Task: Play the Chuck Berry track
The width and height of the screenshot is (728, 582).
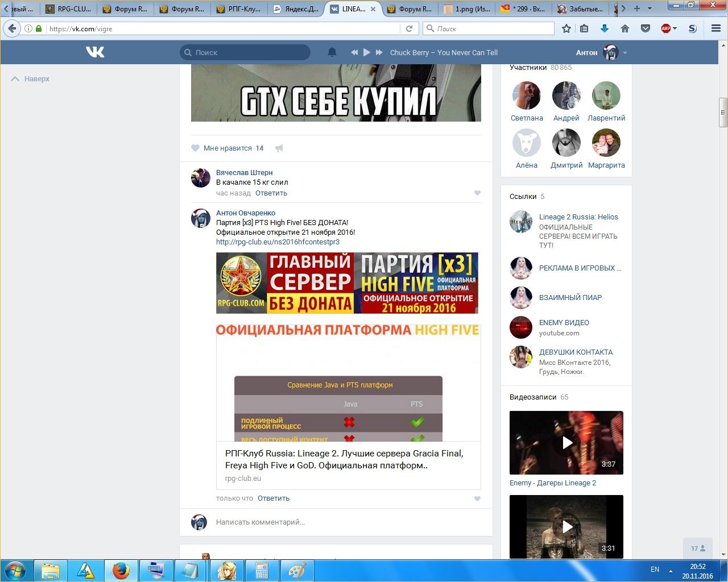Action: [367, 52]
